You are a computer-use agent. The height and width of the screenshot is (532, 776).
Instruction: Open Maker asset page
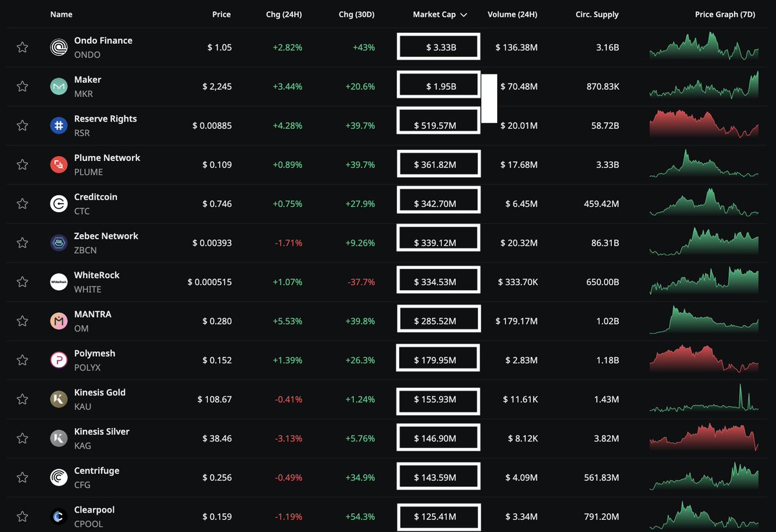(88, 80)
